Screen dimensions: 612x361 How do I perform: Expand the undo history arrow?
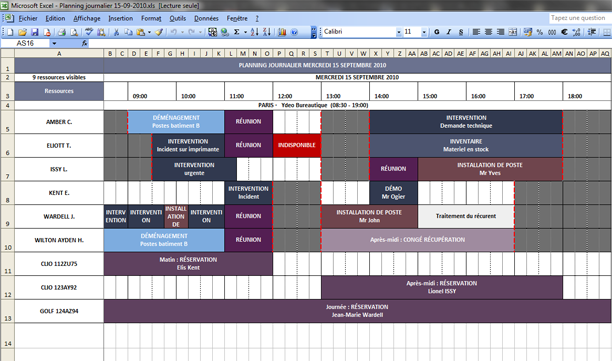point(182,32)
